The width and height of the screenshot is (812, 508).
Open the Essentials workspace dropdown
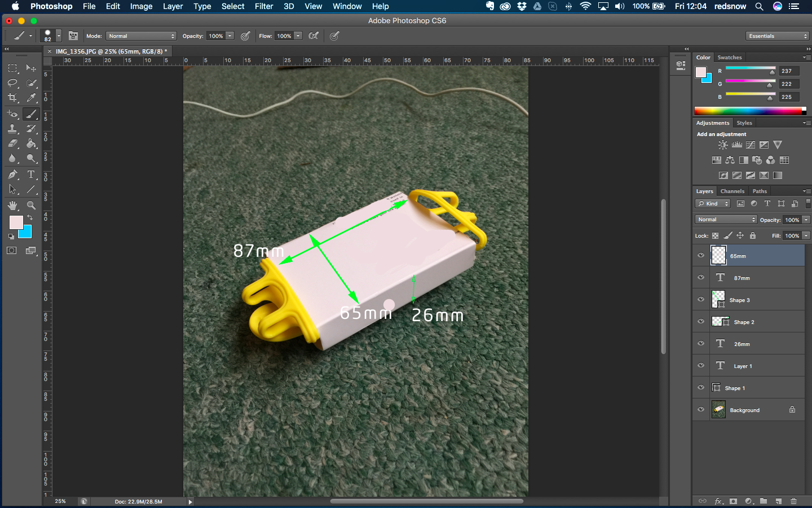point(777,36)
